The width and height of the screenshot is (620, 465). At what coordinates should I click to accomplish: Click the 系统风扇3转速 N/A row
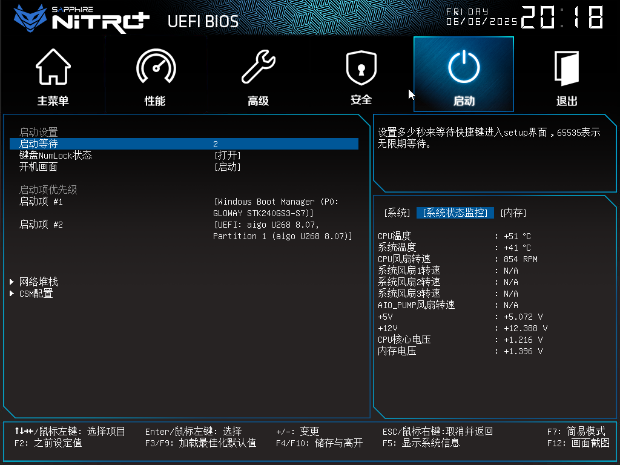pos(448,293)
